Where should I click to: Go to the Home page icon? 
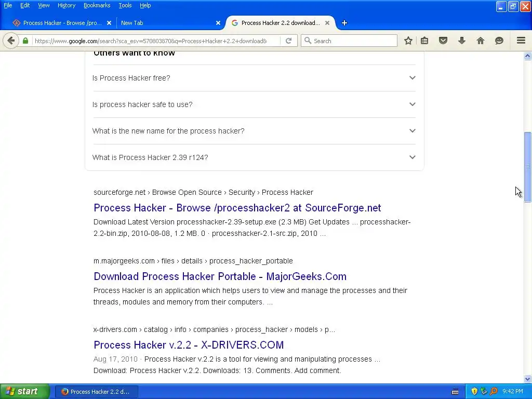(481, 41)
